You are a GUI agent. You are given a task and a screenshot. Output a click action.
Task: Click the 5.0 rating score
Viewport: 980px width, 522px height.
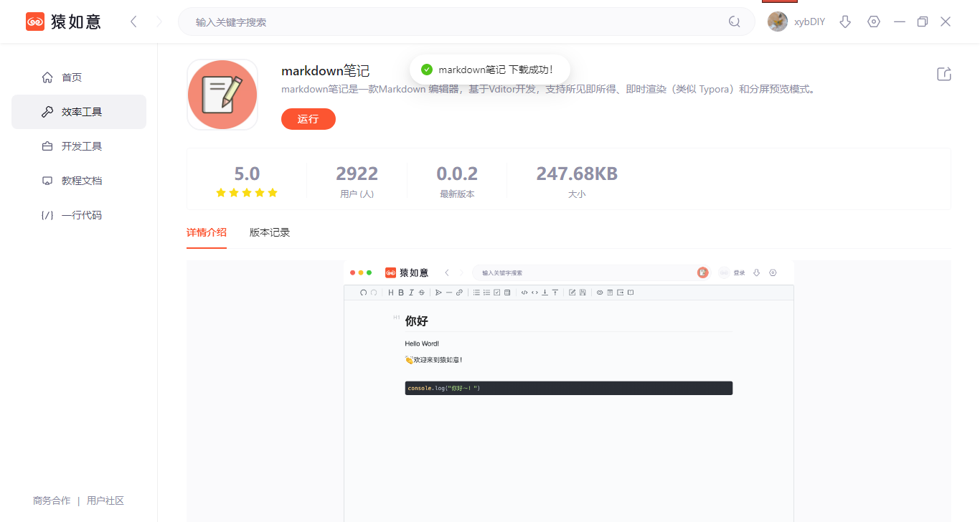pyautogui.click(x=247, y=174)
